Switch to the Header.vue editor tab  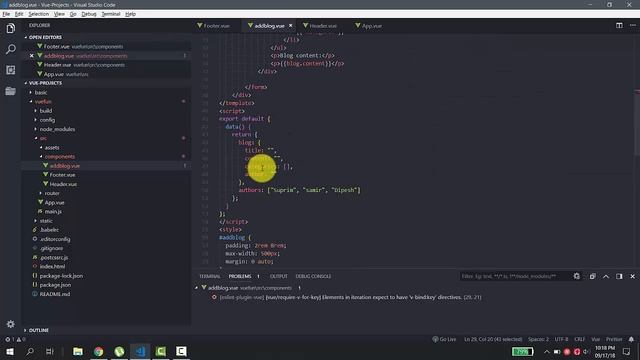323,26
